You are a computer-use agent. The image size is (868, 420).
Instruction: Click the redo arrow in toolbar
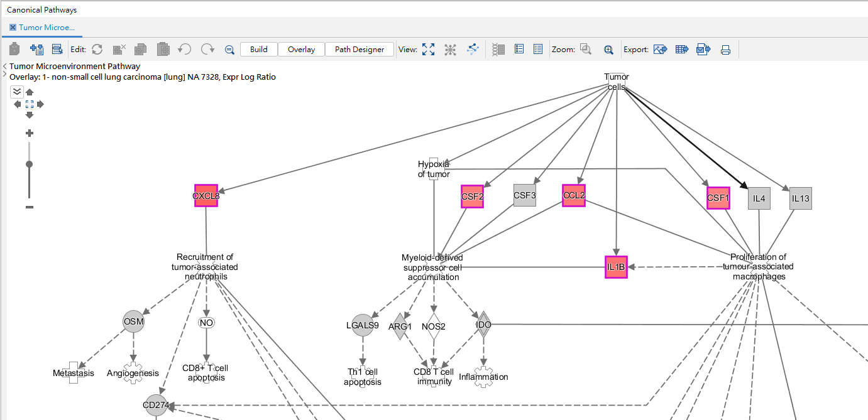click(207, 49)
